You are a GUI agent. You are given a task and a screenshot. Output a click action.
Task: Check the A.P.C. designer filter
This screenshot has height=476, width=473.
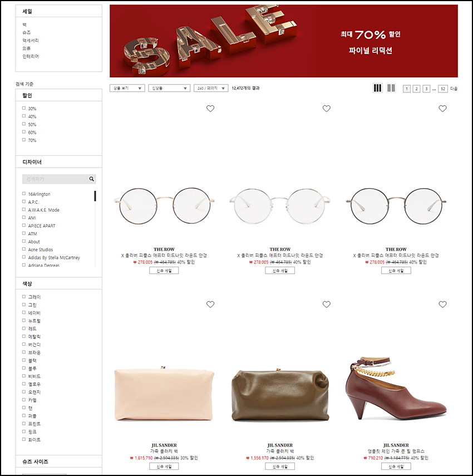click(x=24, y=202)
